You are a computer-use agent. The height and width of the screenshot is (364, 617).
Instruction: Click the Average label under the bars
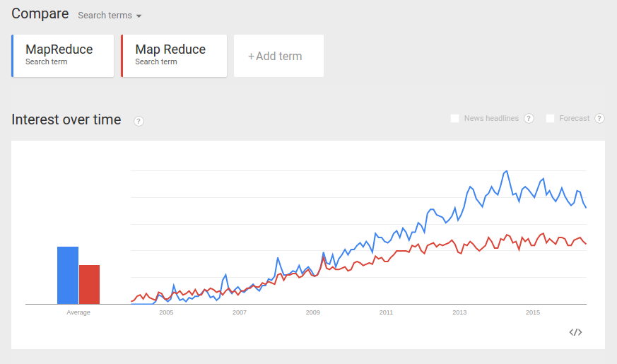(78, 312)
